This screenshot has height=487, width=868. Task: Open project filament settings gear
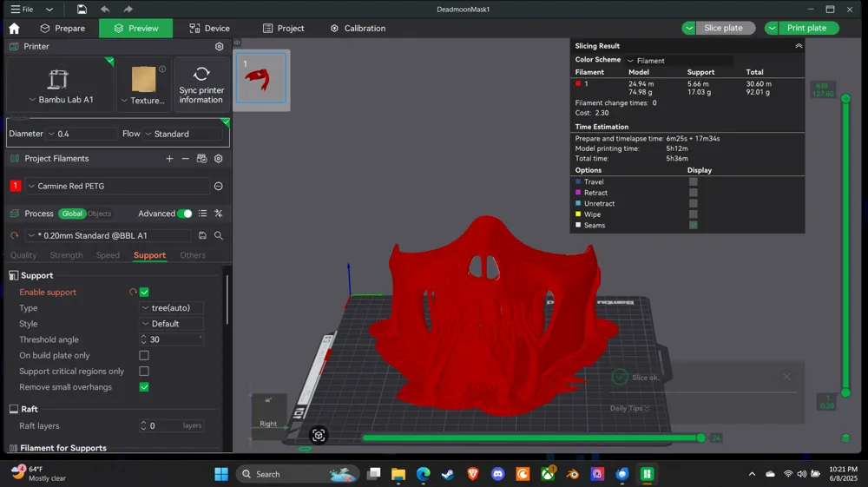[x=219, y=159]
